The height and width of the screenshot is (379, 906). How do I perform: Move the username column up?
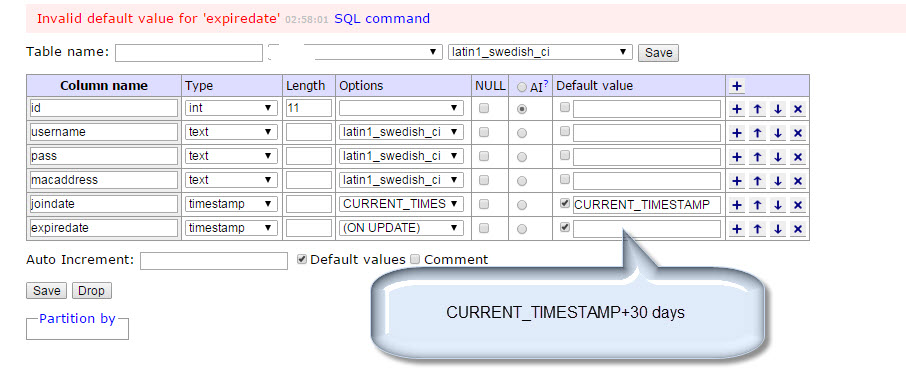coord(757,132)
